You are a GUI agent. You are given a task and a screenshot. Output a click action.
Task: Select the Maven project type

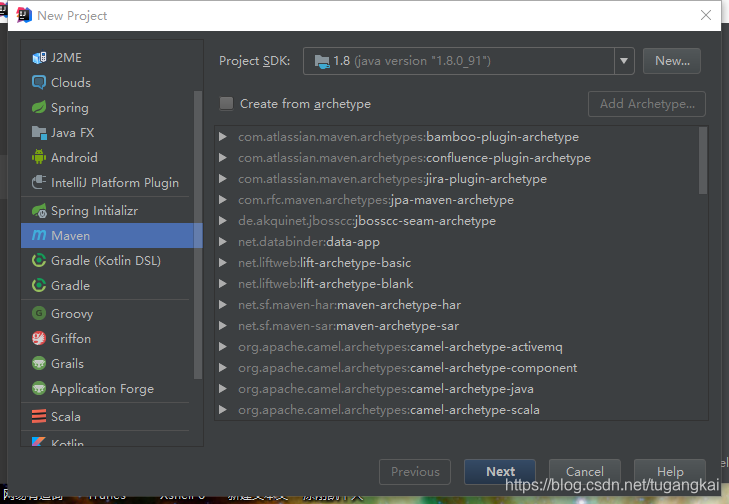click(112, 235)
